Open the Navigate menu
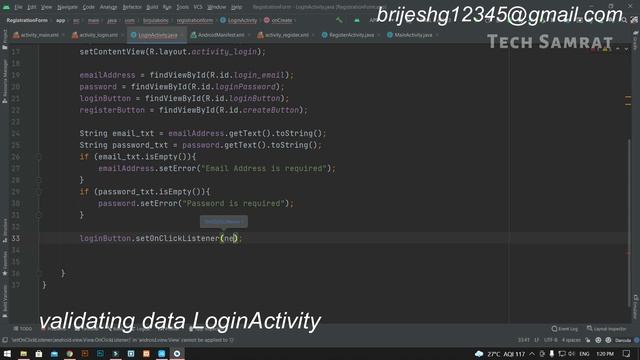Screen dimensions: 640x360 point(67,7)
